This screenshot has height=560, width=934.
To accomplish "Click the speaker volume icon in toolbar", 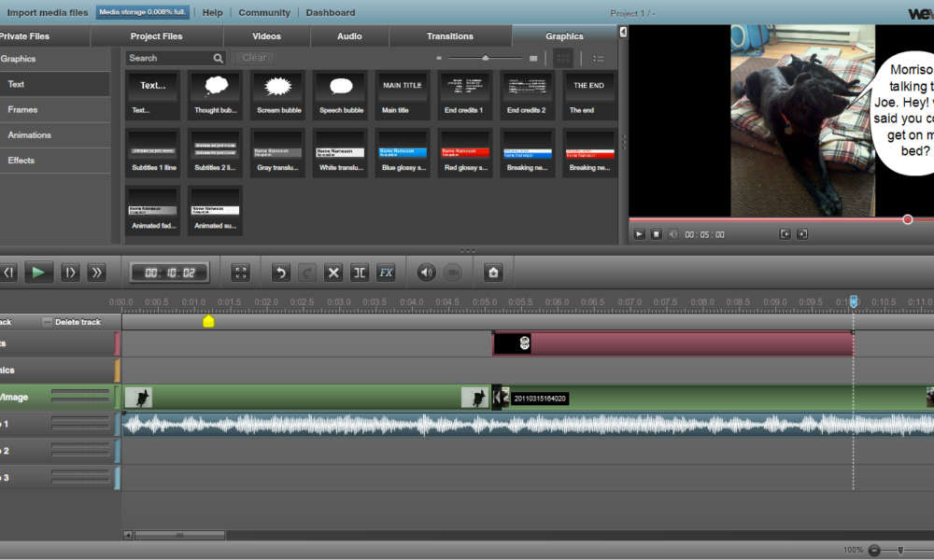I will (426, 273).
